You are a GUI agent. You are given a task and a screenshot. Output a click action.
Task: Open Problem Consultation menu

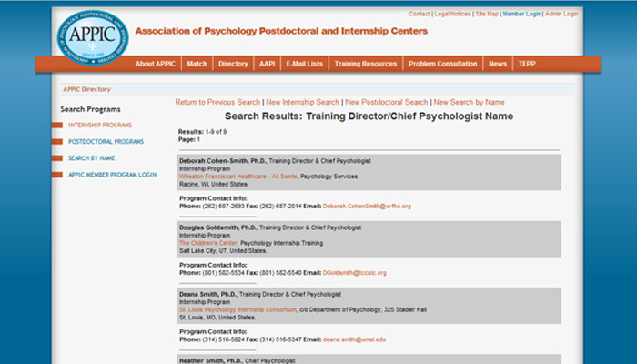(x=443, y=64)
